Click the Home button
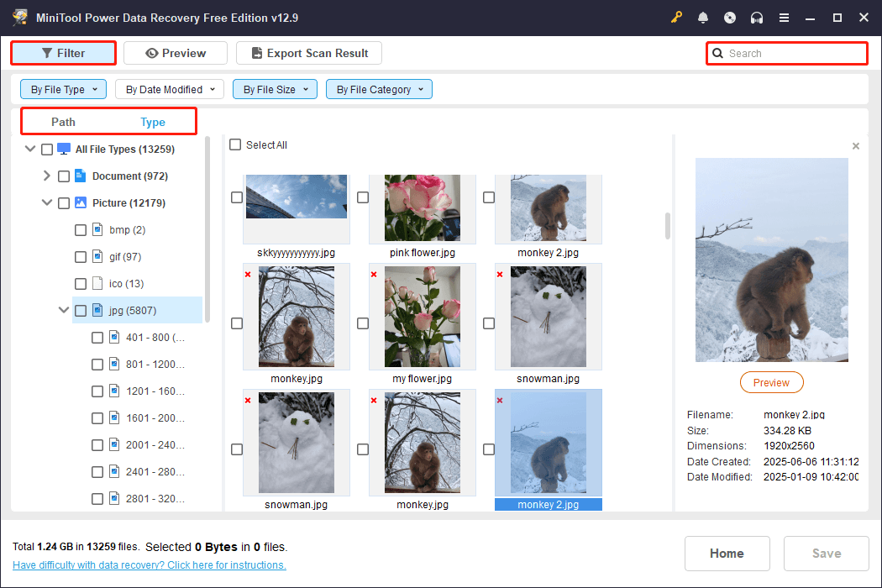Screen dimensions: 882x588 (727, 554)
